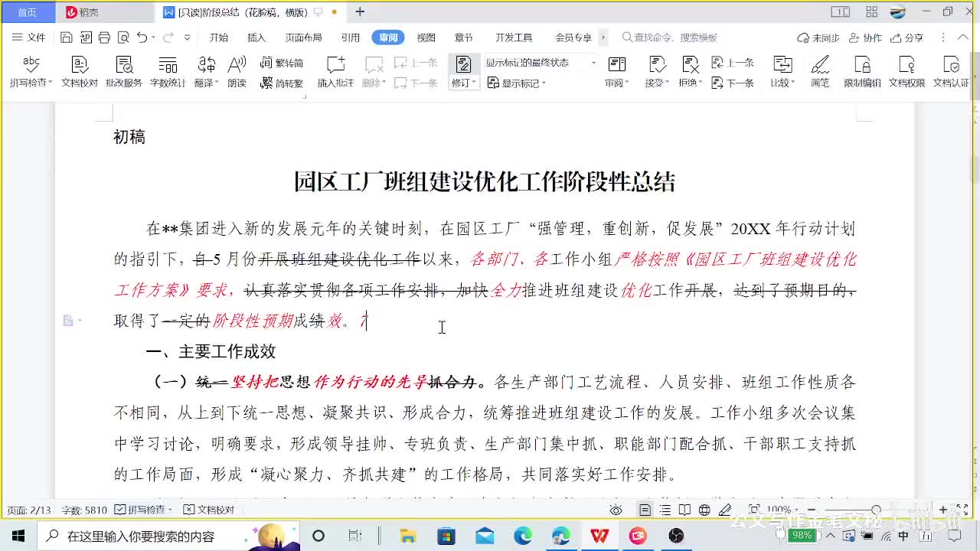Run document proofreading (文档校对) in ribbon
The image size is (980, 551).
pos(80,72)
